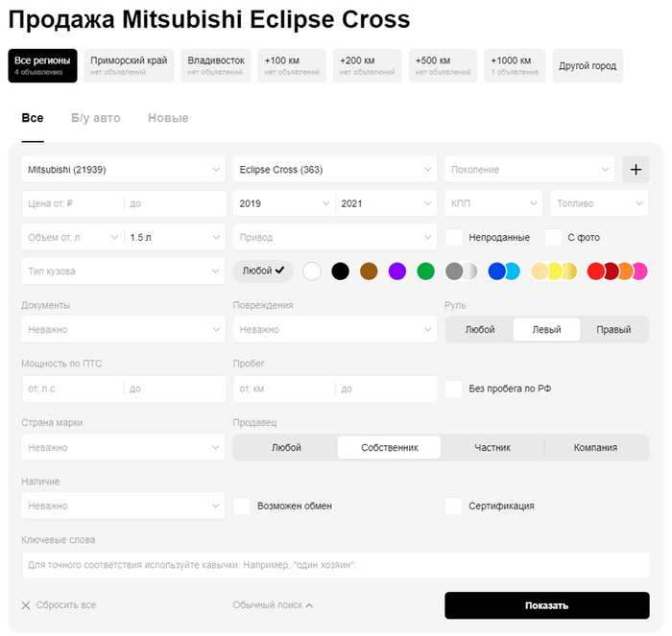Enable the Возможен обмен checkbox

[x=242, y=506]
